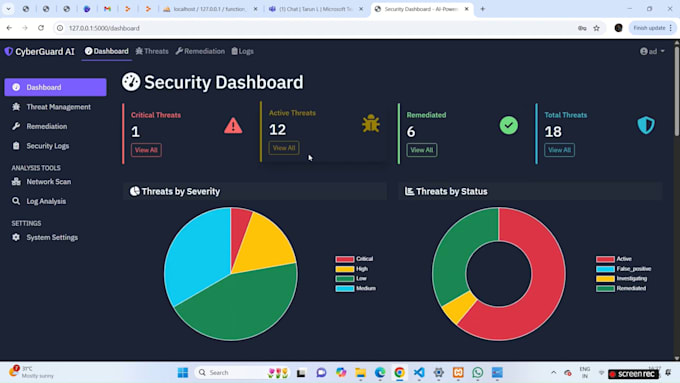Toggle the Critical legend entry in Severity chart

[x=354, y=259]
